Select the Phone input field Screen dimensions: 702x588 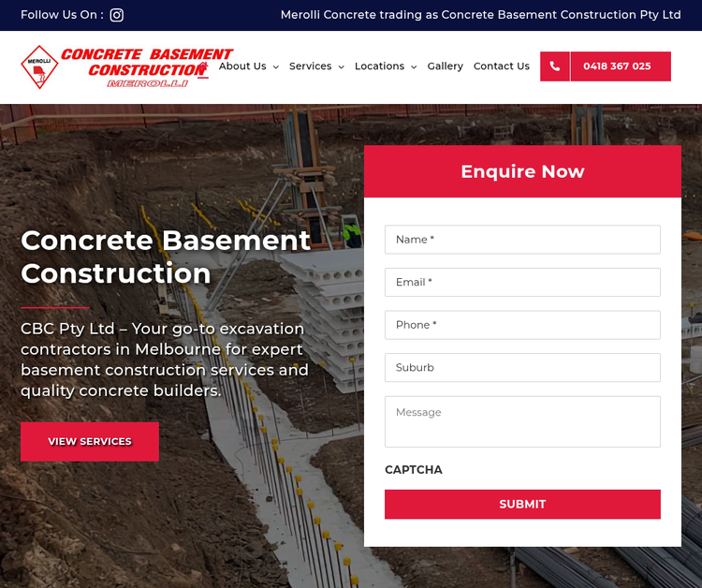522,325
